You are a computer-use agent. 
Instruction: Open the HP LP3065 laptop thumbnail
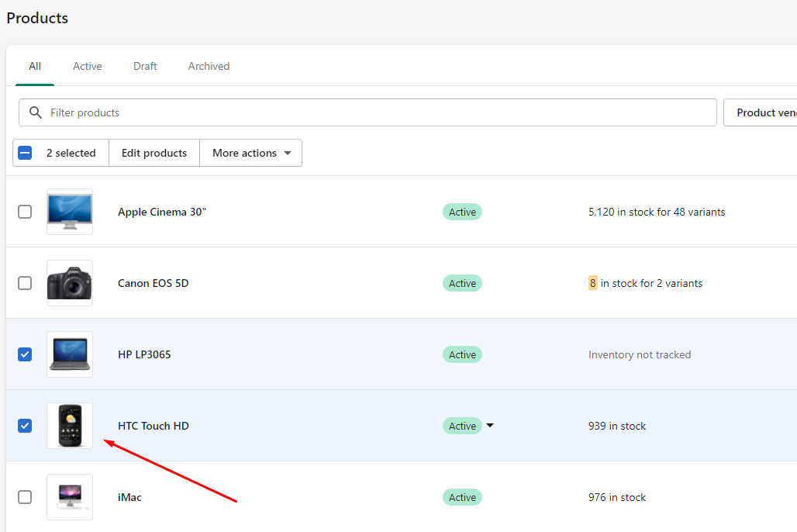70,354
